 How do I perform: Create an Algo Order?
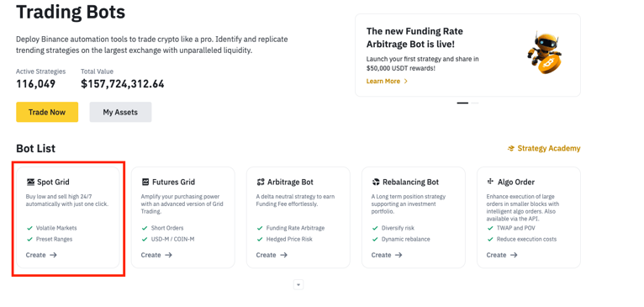coord(502,255)
